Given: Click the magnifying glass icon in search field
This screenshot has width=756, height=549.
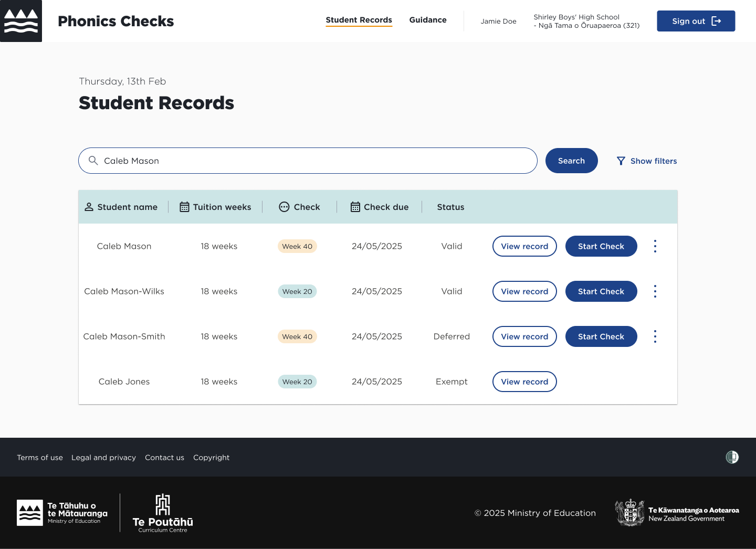Looking at the screenshot, I should 93,161.
